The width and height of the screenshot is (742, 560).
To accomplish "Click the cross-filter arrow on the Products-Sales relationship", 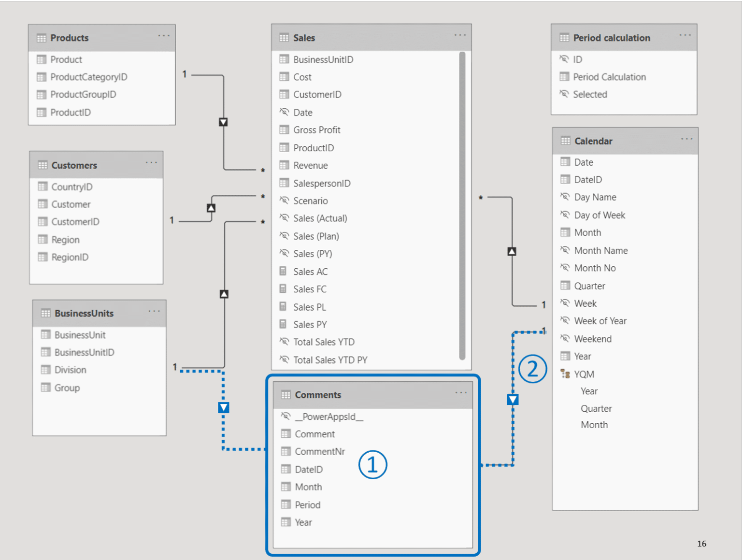I will tap(223, 122).
